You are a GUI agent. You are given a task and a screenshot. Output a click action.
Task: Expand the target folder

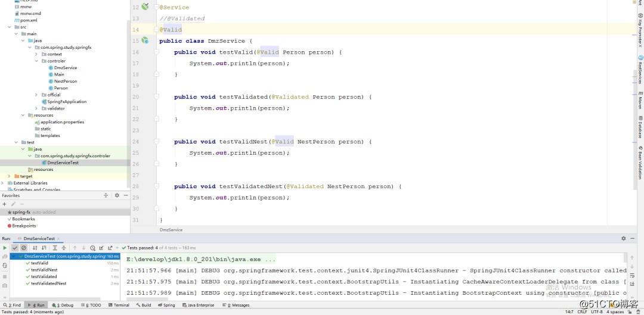9,176
